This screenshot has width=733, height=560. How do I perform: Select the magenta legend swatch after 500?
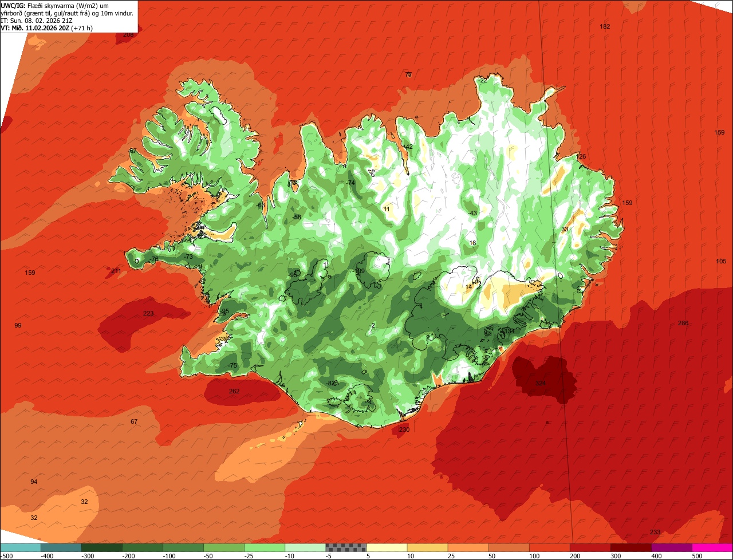pyautogui.click(x=712, y=547)
